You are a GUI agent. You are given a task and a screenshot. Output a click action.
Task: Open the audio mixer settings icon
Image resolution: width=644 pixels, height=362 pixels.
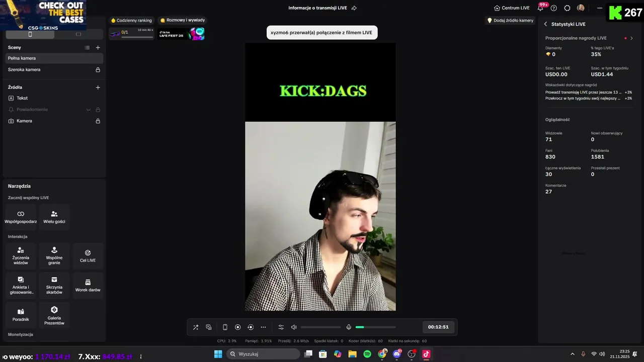[x=281, y=327]
